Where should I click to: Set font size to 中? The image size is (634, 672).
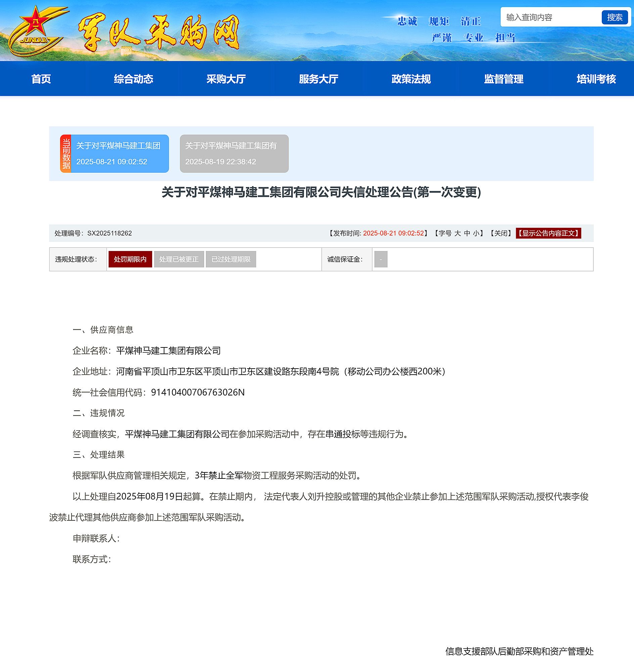467,233
